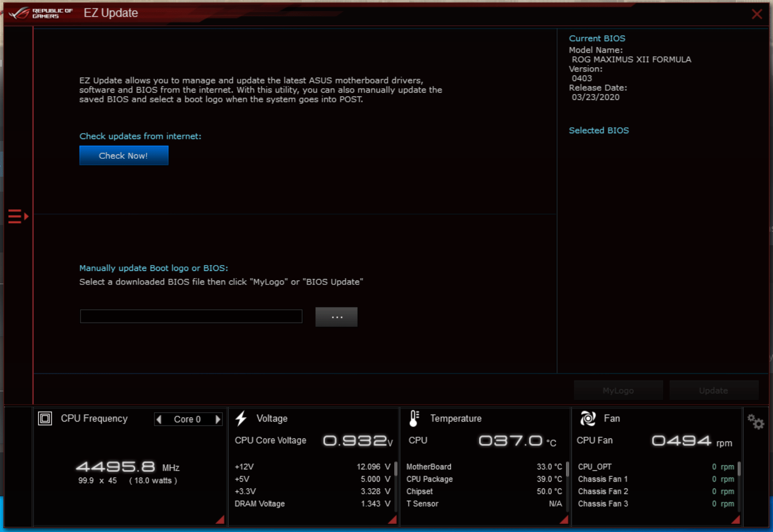
Task: Click the MyLogo button
Action: pos(618,391)
